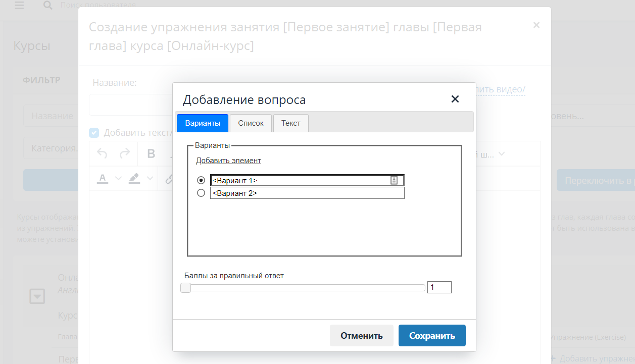This screenshot has height=364, width=635.
Task: Click the Название filter field on Курсы page
Action: [51, 116]
